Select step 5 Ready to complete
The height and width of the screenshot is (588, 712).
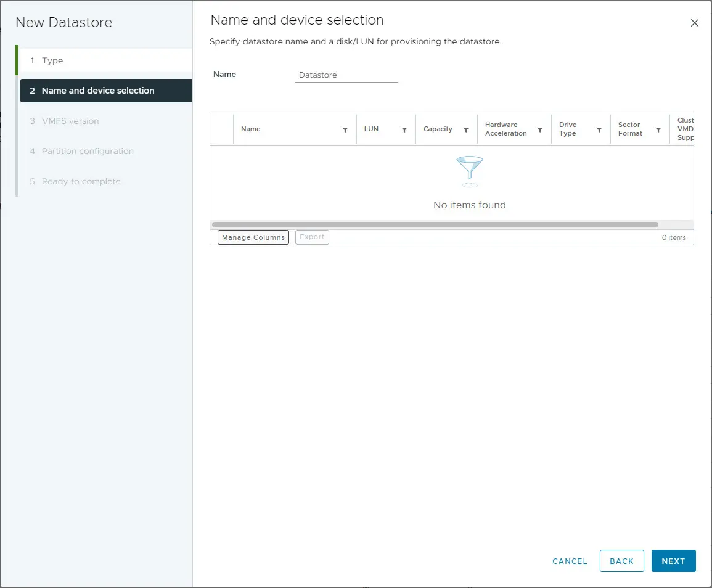[106, 181]
